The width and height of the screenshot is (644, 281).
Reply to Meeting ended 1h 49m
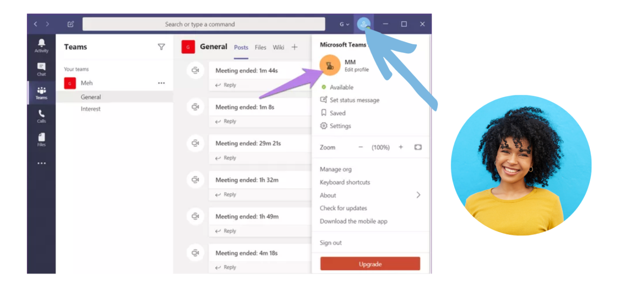tap(226, 231)
